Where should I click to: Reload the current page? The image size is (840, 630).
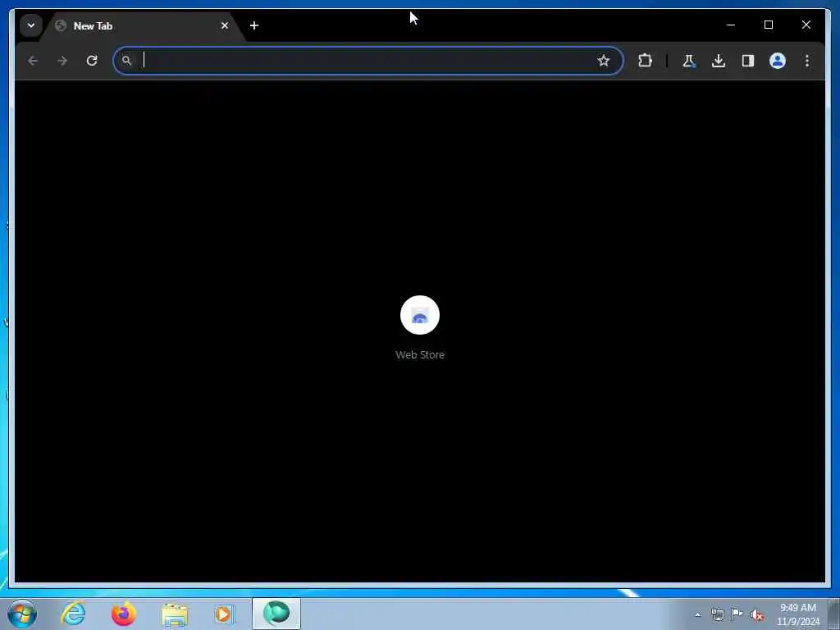coord(92,61)
